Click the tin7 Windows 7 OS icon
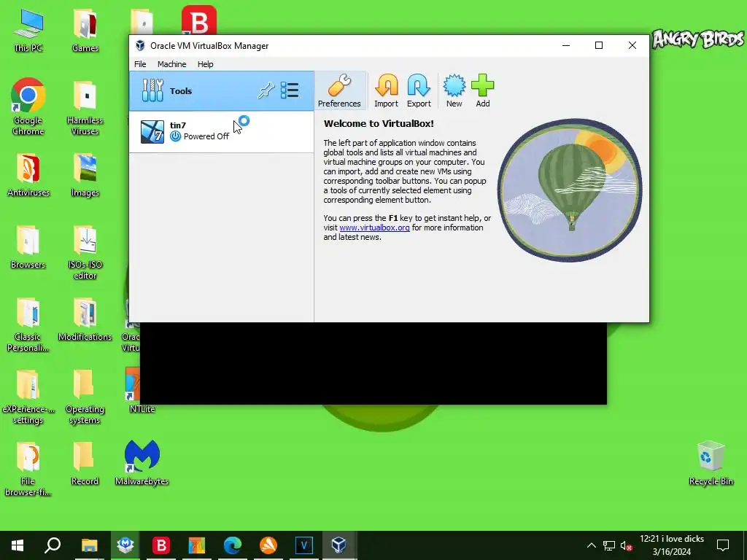Viewport: 747px width, 560px height. click(152, 131)
